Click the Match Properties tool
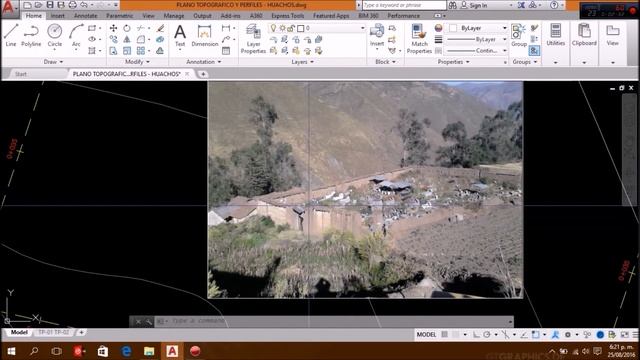Screen dimensions: 640x360 419,39
